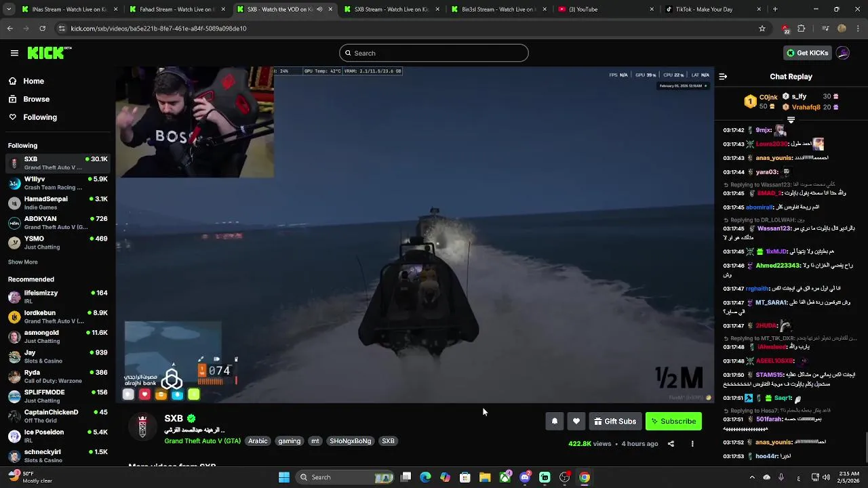Open asmongold recommended channel
The height and width of the screenshot is (488, 868).
pos(58,336)
